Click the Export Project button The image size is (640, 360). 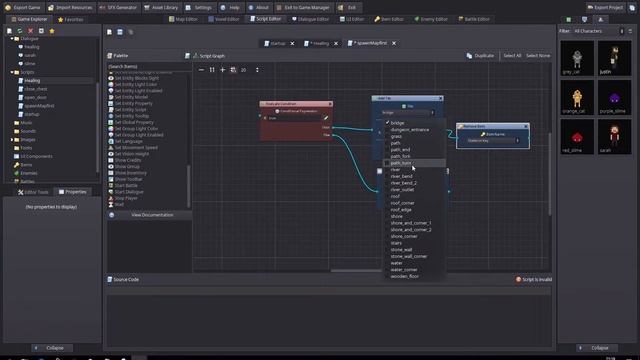(605, 7)
